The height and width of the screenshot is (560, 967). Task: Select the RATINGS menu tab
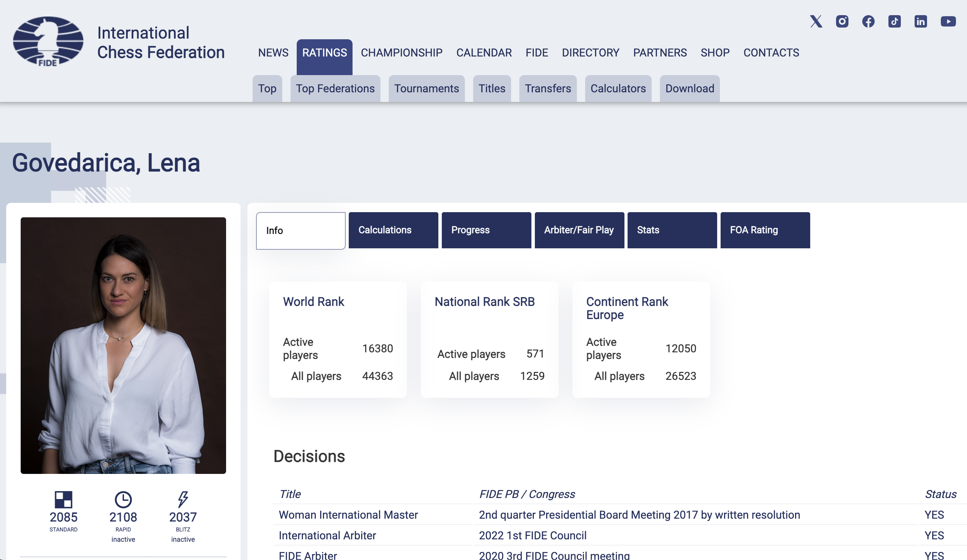(x=324, y=56)
